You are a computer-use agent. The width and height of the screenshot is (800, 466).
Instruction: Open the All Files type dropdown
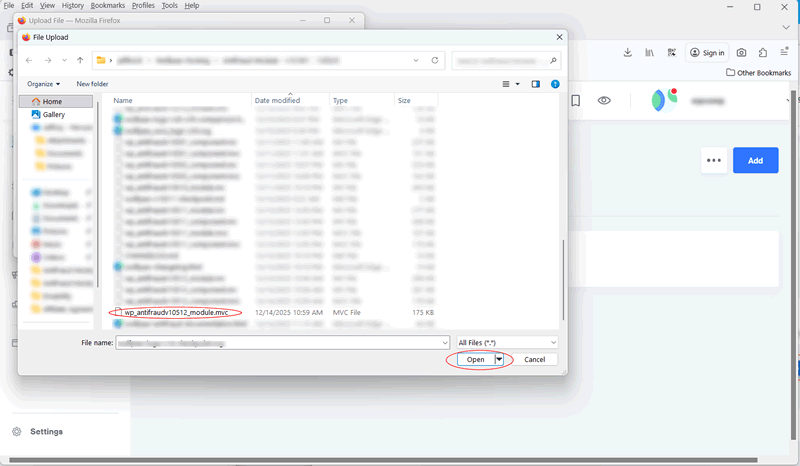pyautogui.click(x=506, y=342)
